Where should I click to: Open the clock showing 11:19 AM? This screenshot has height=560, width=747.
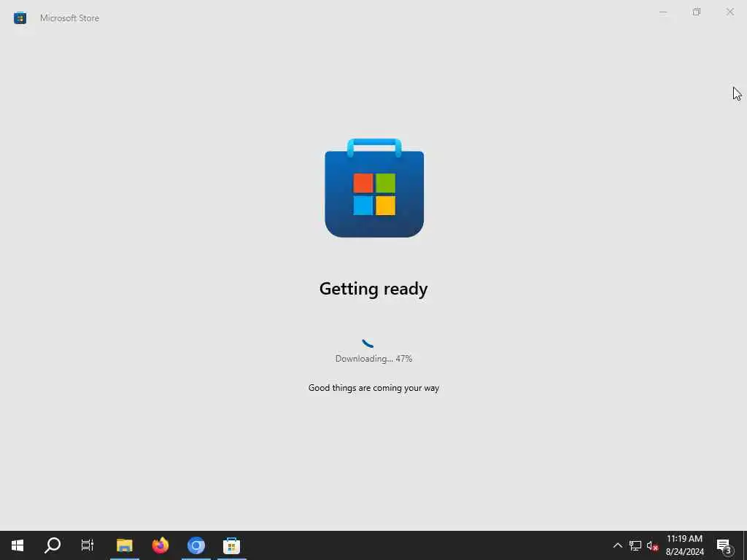(684, 545)
